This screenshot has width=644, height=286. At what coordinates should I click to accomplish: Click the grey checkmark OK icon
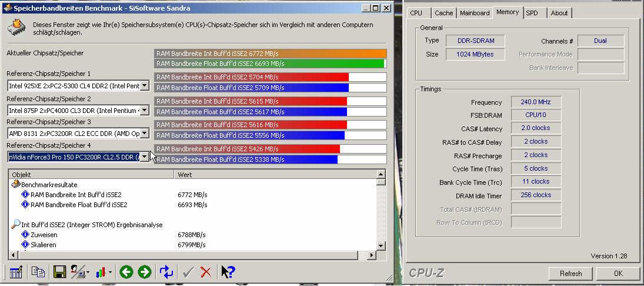[188, 272]
